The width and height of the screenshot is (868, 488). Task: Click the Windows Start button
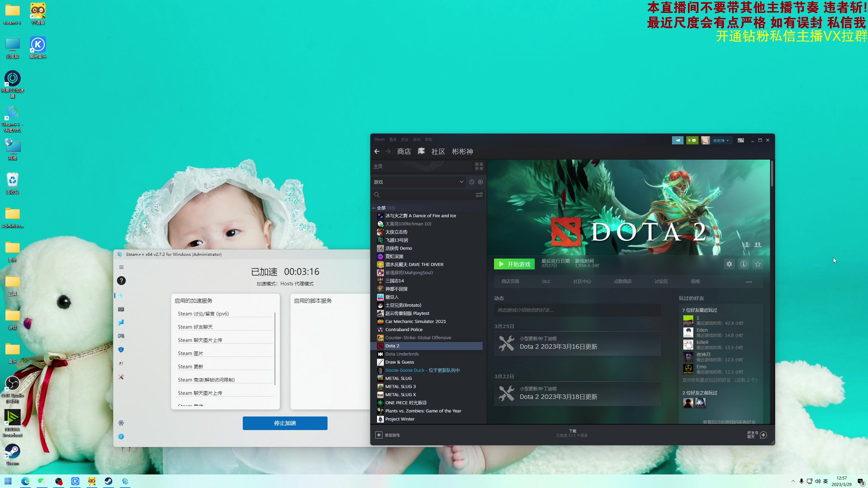[x=8, y=481]
